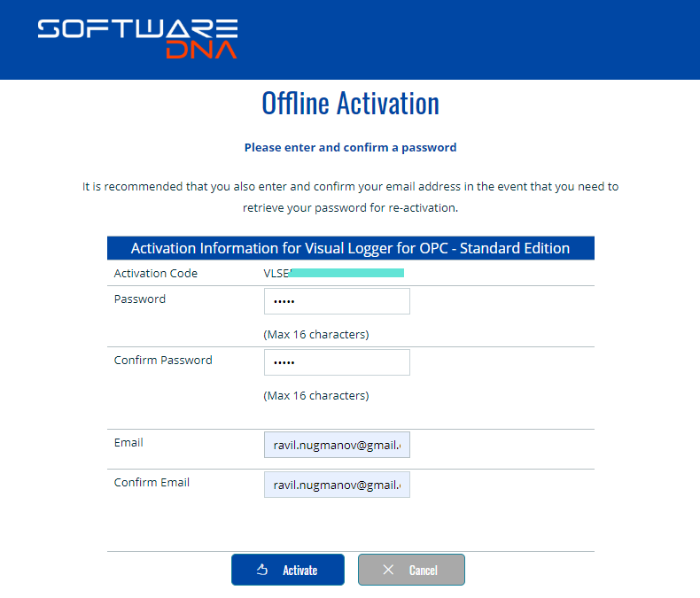
Task: Click the 'Confirm Email' row label
Action: pos(152,483)
